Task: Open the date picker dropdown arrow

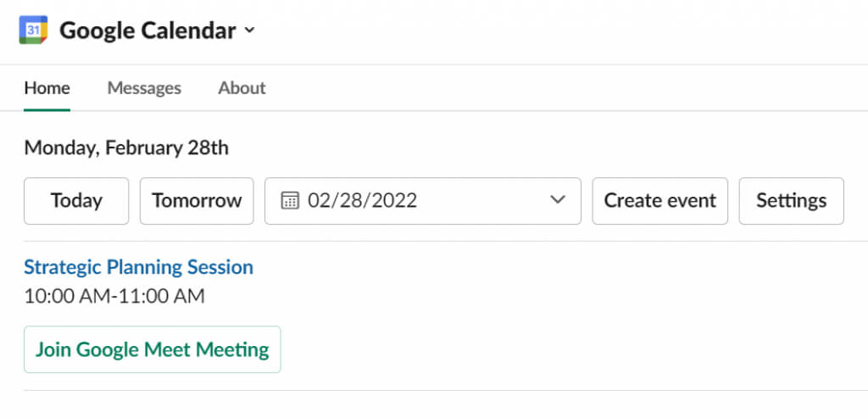Action: pos(557,201)
